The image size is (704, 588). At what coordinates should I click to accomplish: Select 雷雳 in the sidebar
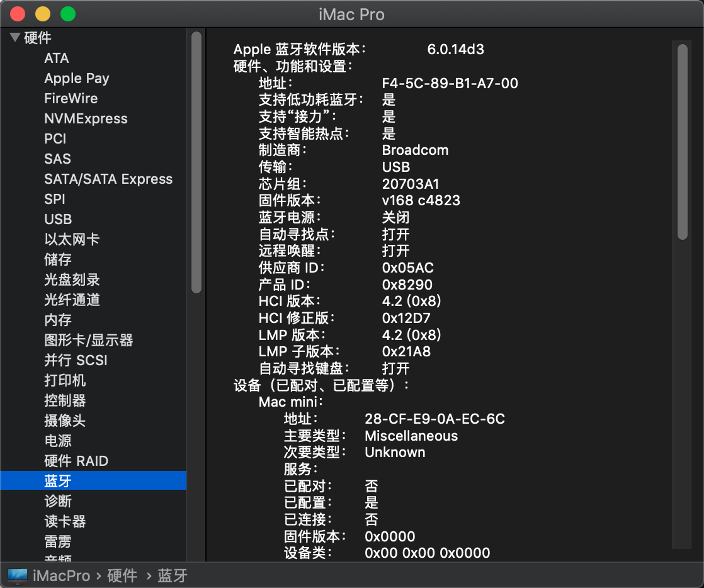pos(58,542)
